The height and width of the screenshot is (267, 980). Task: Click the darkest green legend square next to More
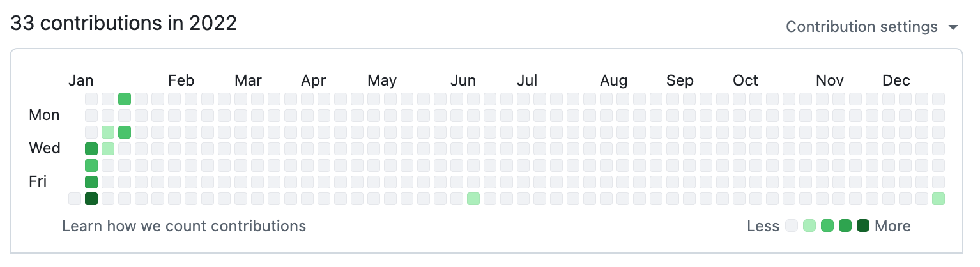click(863, 225)
